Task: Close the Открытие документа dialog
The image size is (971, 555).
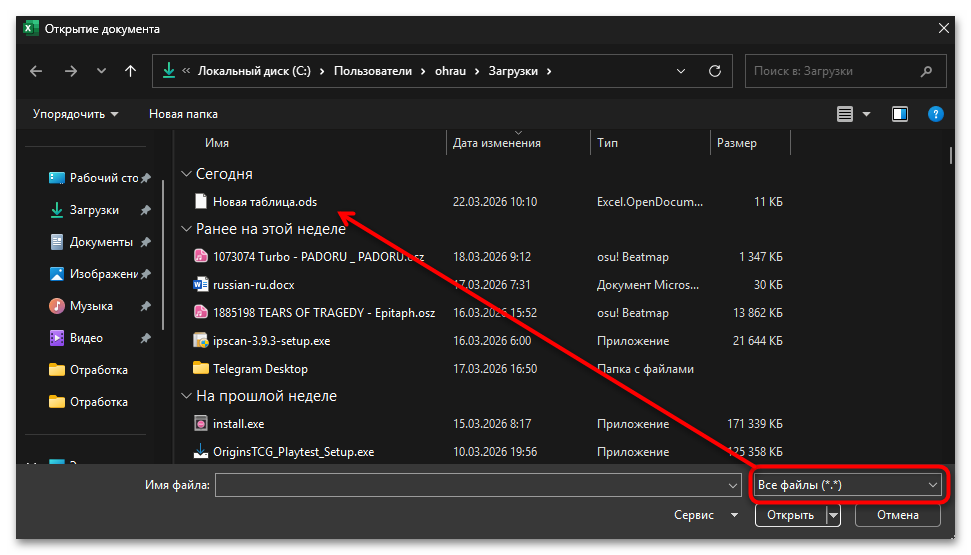Action: (x=943, y=28)
